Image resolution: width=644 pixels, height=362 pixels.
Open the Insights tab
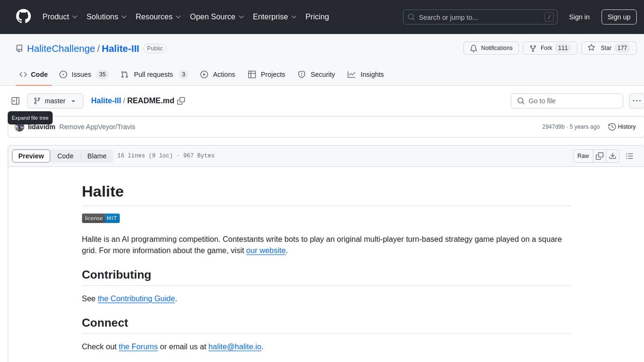point(366,74)
